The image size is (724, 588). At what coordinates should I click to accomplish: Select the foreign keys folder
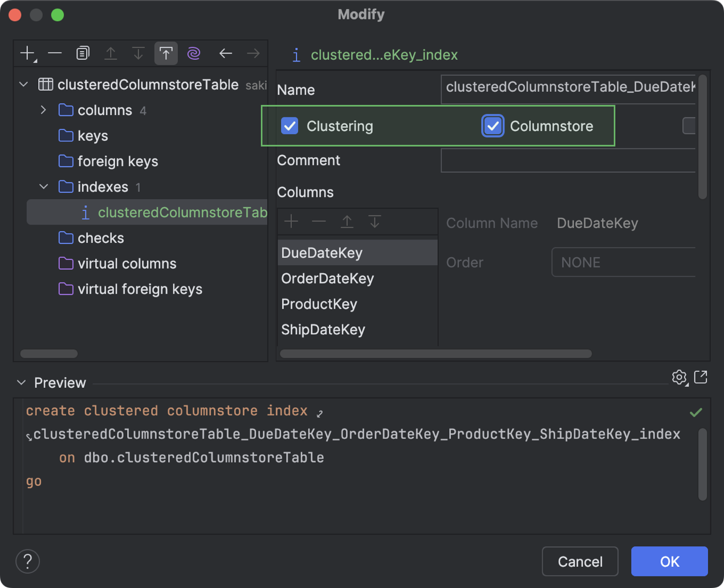click(x=117, y=161)
